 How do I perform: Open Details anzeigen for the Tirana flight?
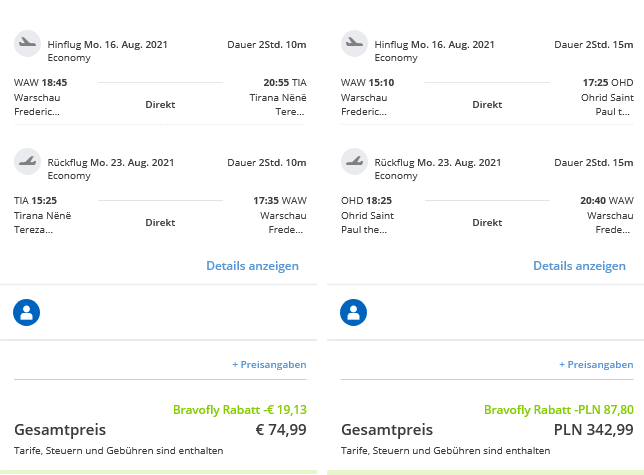click(x=252, y=266)
